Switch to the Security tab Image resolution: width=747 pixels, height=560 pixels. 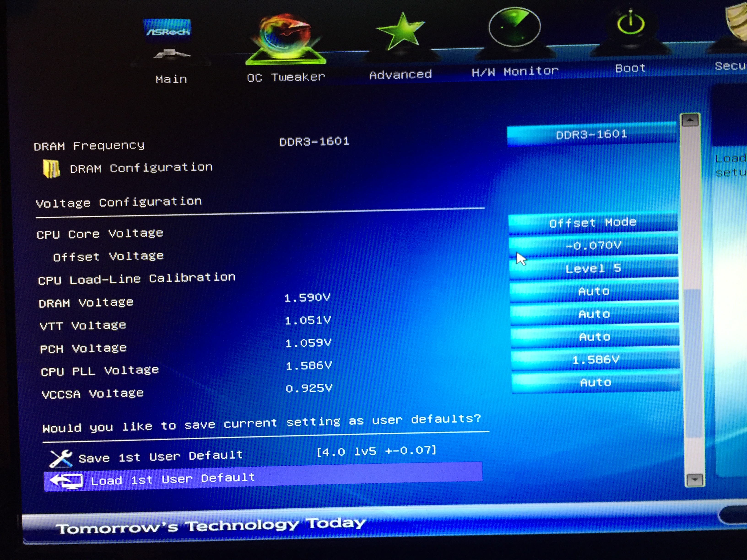coord(731,66)
